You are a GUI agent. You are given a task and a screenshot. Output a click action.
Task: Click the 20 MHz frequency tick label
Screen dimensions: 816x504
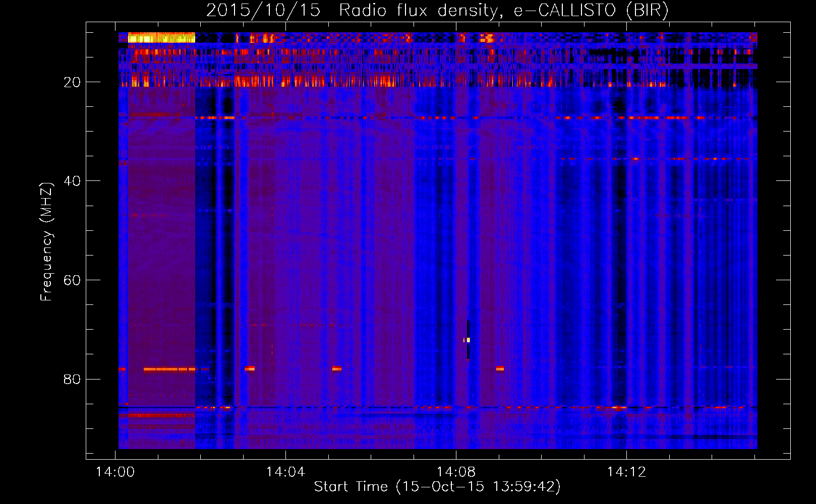[72, 82]
